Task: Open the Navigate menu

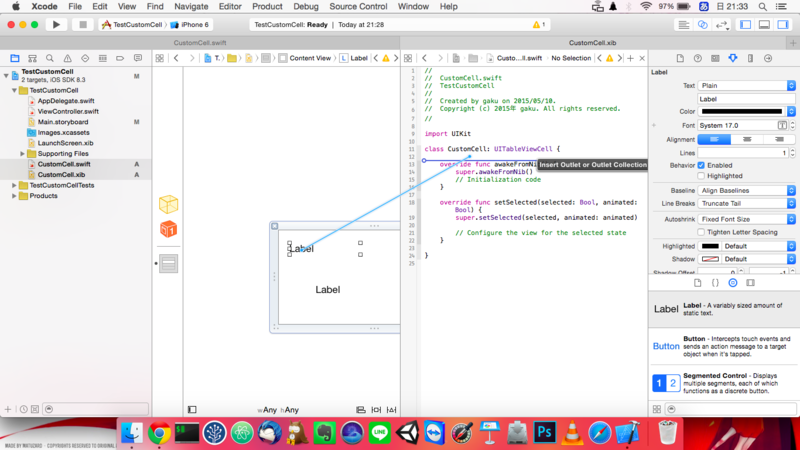Action: point(191,7)
